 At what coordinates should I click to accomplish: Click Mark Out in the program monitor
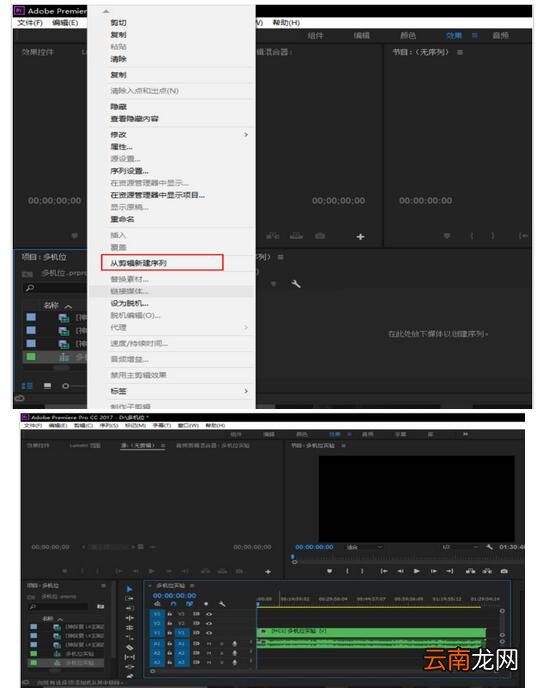pos(362,571)
